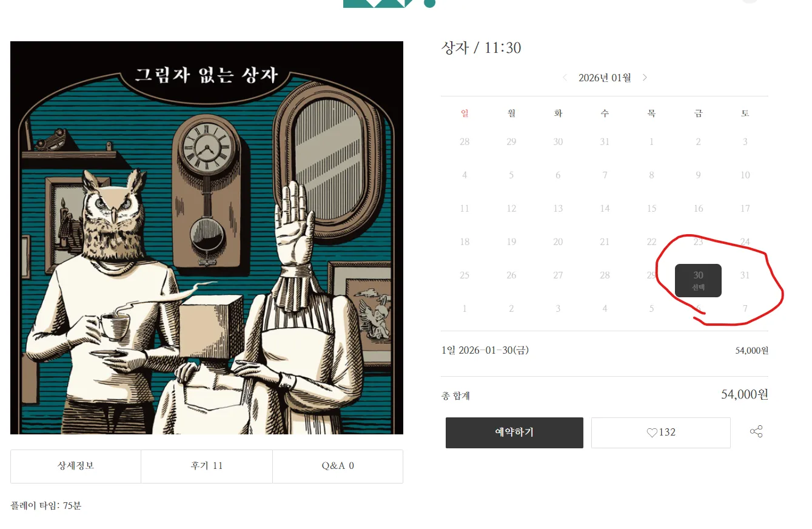Click the 예약하기 reservation button
812x529 pixels.
tap(514, 433)
